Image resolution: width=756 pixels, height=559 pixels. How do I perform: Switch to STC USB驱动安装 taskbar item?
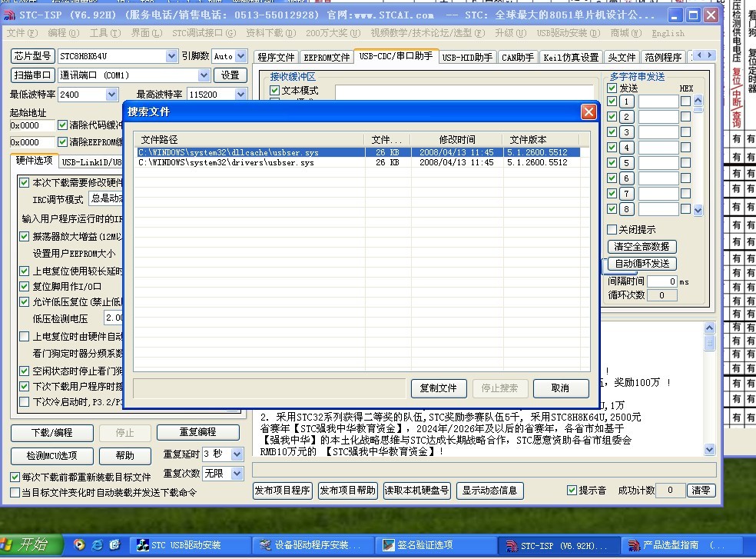pos(190,545)
